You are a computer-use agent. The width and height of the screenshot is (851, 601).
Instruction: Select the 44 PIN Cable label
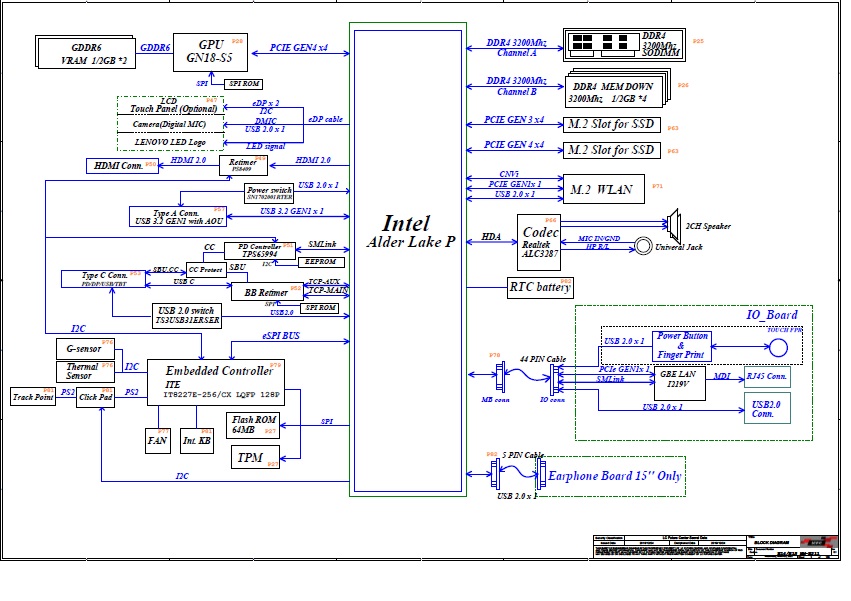tap(543, 359)
